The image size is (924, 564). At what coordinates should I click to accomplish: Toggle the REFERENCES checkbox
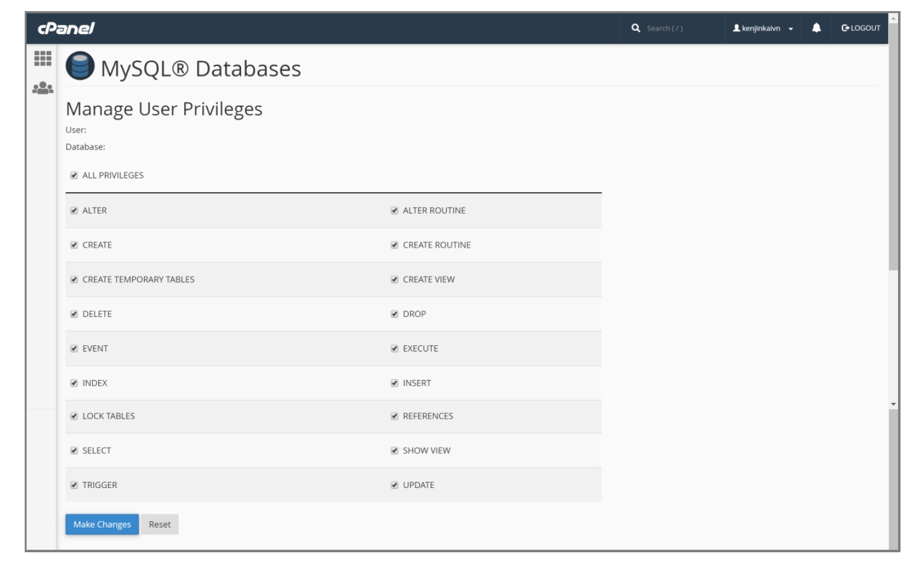click(x=394, y=416)
